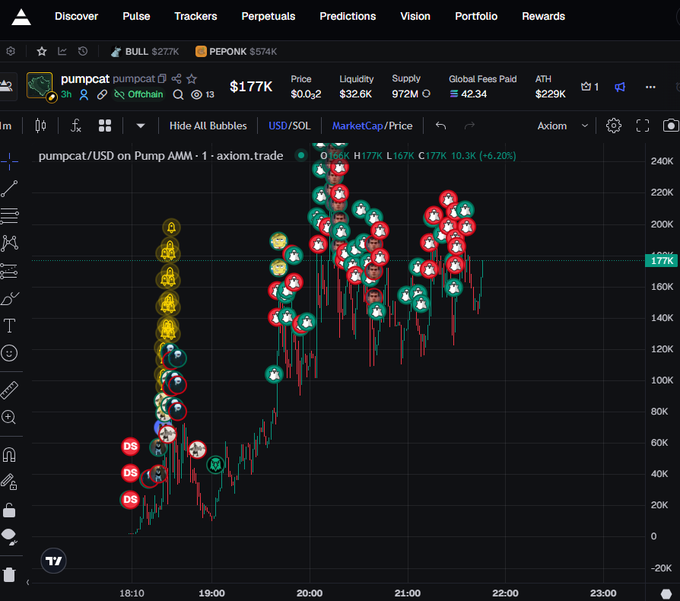Click the search magnifier near Offchain
This screenshot has width=680, height=601.
point(178,95)
